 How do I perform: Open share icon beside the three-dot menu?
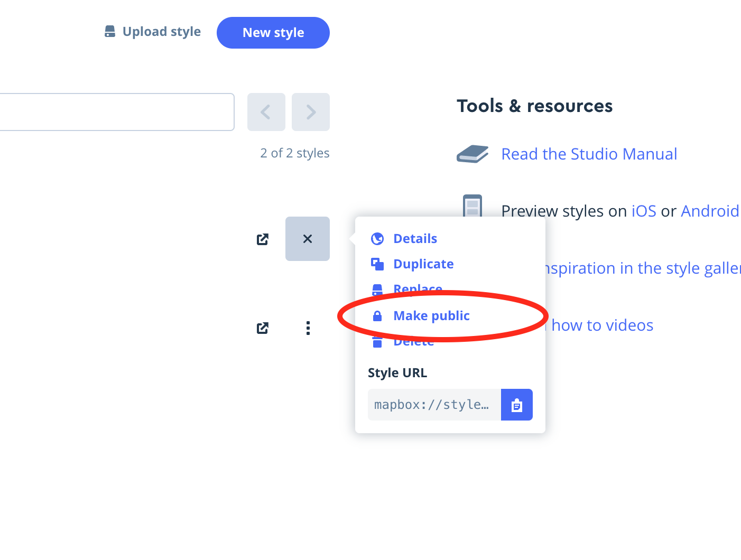263,328
